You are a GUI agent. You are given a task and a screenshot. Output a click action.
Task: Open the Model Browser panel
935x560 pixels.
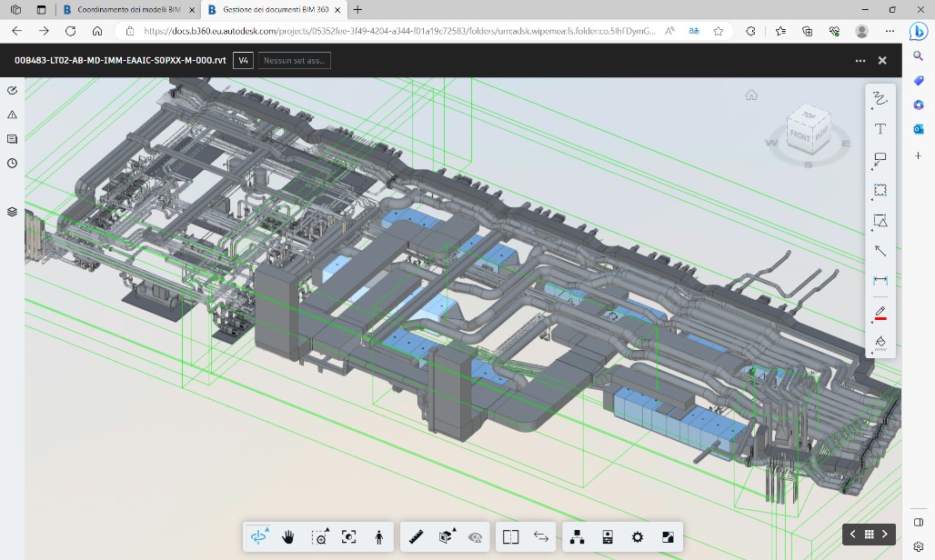pos(577,537)
